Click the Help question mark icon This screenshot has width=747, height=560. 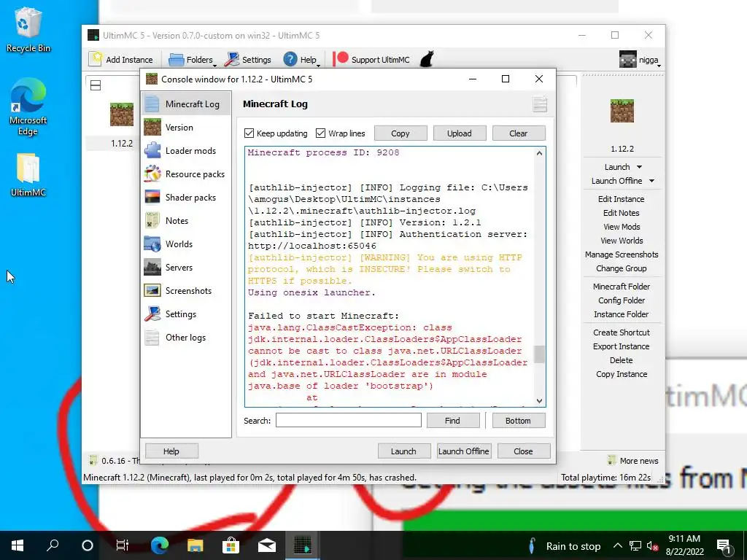point(290,60)
